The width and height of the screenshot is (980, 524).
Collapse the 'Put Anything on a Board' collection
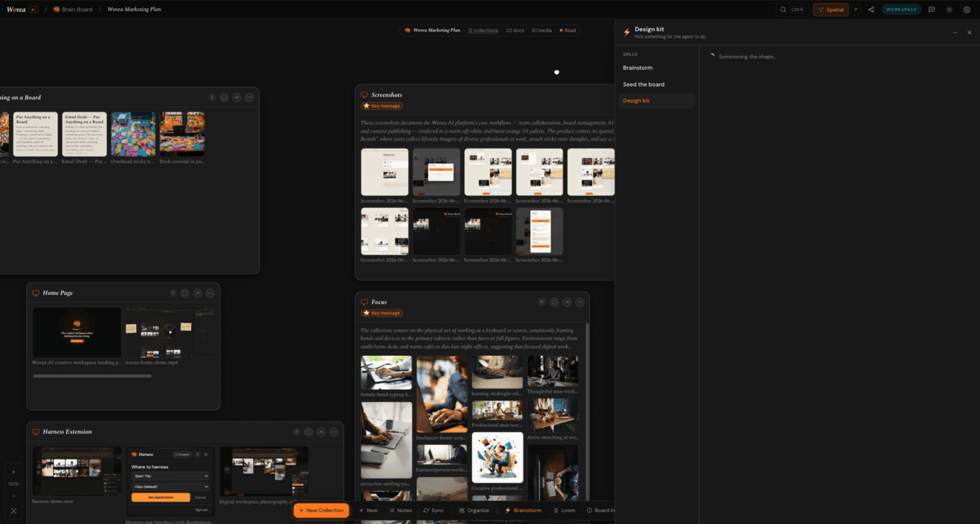click(237, 98)
